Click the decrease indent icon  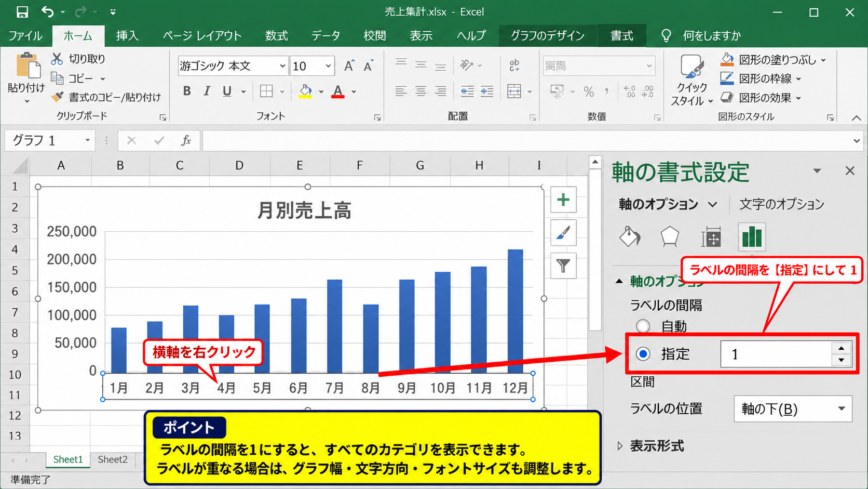coord(467,91)
